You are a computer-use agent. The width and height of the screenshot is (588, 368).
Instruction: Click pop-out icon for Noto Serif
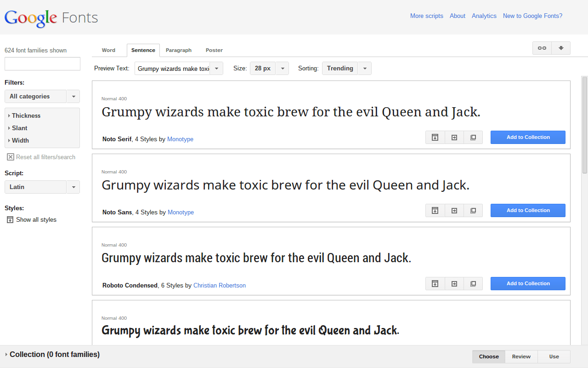[473, 138]
